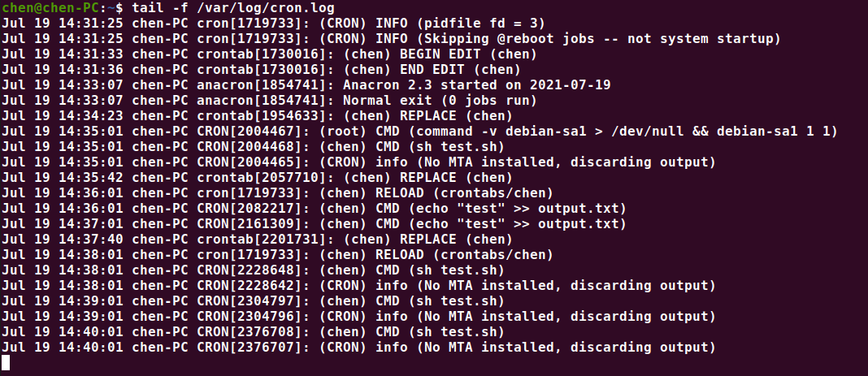
Task: Click the crontab[2201731] REPLACE entry
Action: [x=258, y=240]
